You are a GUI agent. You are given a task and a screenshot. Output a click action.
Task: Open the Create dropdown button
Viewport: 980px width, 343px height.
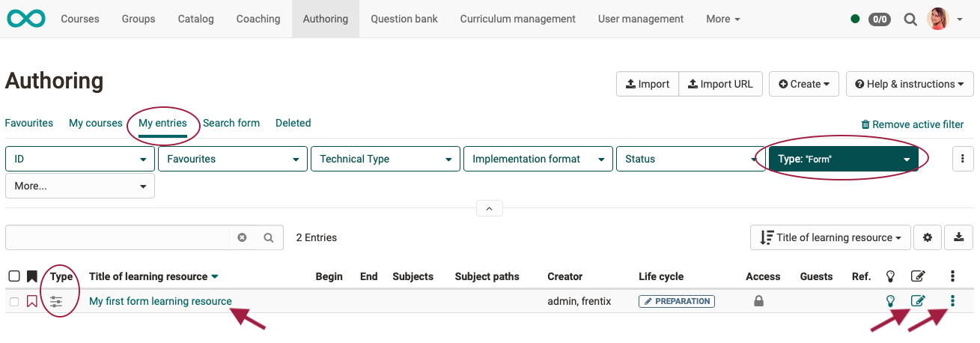click(x=805, y=84)
